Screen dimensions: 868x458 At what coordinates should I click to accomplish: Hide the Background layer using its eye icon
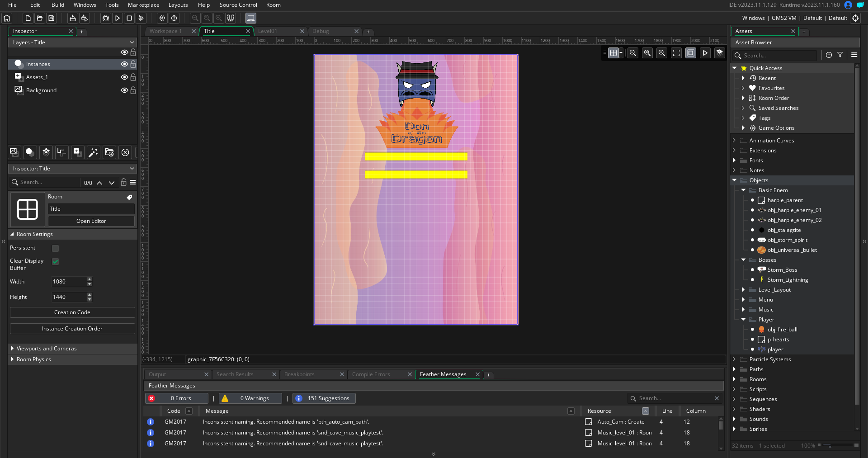pos(124,90)
